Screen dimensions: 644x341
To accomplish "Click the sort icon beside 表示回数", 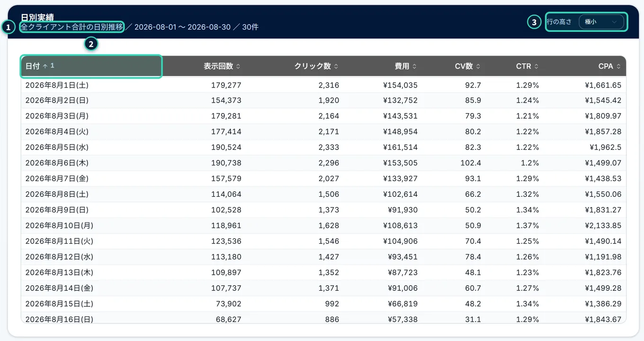I will [x=238, y=66].
